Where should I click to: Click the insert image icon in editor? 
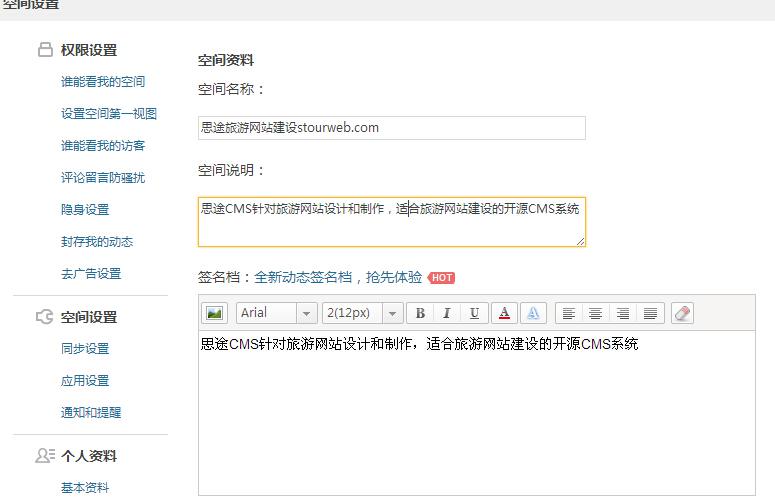(214, 313)
